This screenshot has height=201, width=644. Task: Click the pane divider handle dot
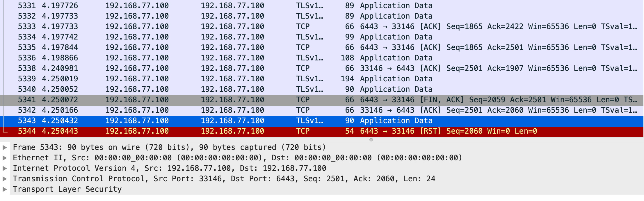coord(371,140)
